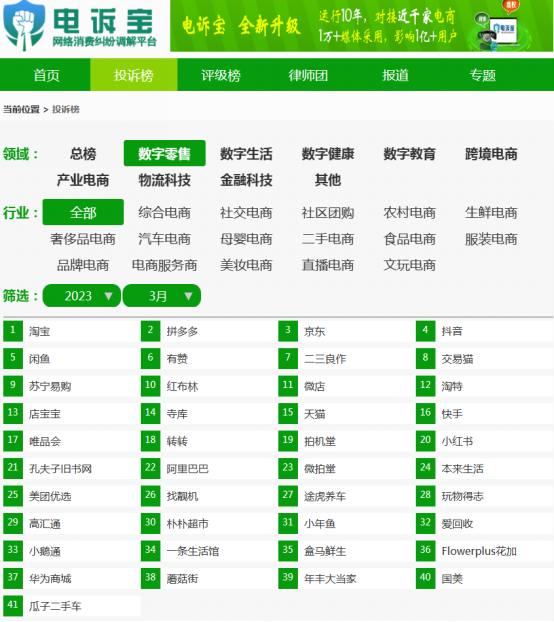Image resolution: width=554 pixels, height=622 pixels.
Task: Select the 食品电商 industry
Action: tap(410, 239)
